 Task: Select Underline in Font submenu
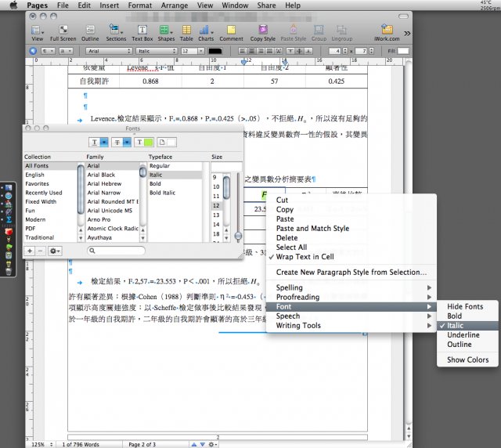pyautogui.click(x=463, y=335)
